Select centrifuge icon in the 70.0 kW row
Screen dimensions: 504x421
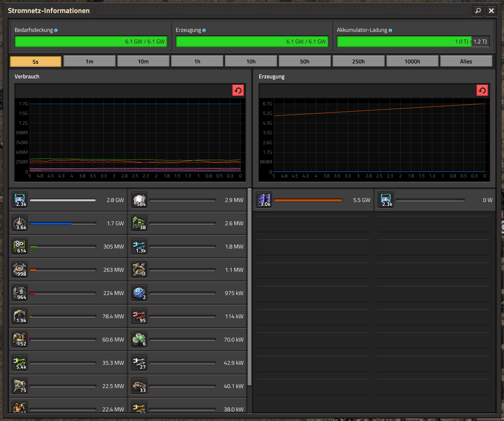[x=140, y=340]
